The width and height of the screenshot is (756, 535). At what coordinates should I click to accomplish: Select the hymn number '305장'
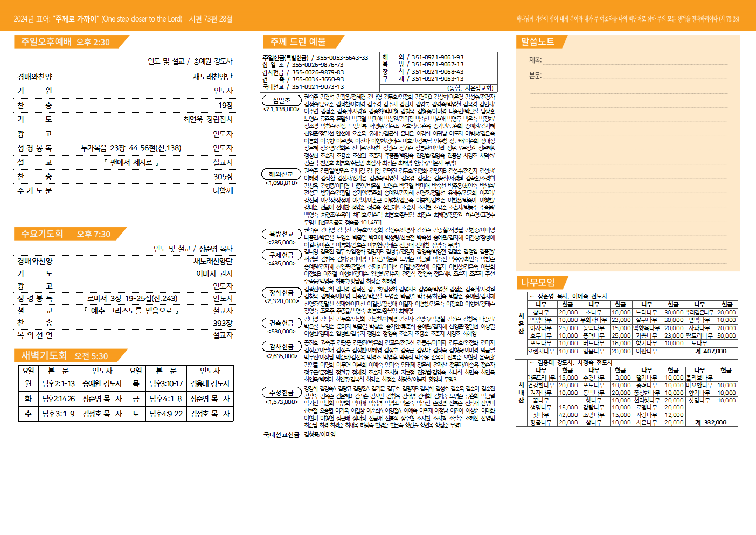[223, 176]
